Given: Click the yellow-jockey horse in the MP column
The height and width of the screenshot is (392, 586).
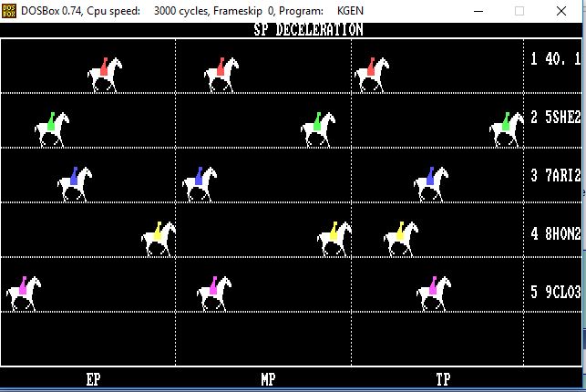Looking at the screenshot, I should [x=334, y=239].
